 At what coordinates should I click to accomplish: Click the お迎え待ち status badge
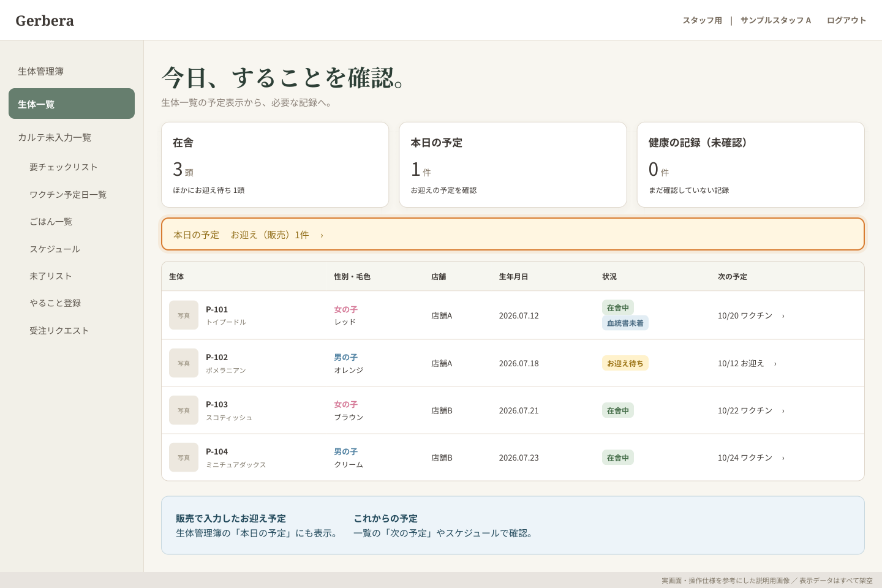[625, 363]
